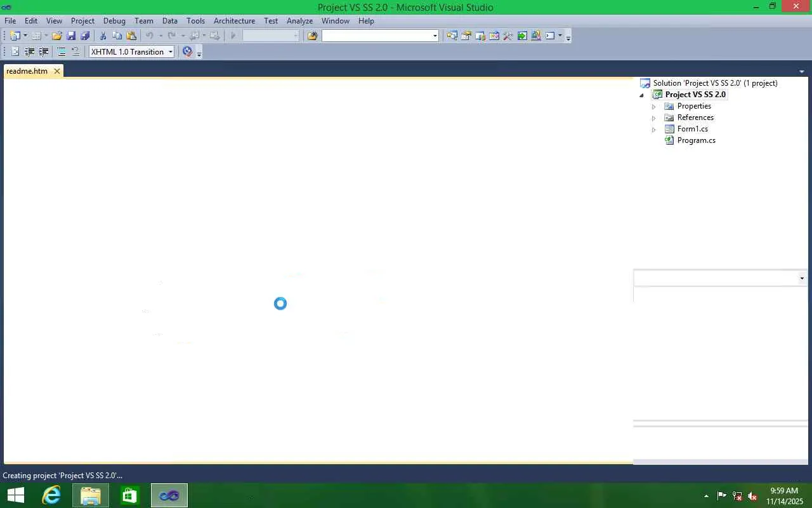Click the Properties folder icon in Solution Explorer
This screenshot has width=812, height=508.
pos(669,106)
